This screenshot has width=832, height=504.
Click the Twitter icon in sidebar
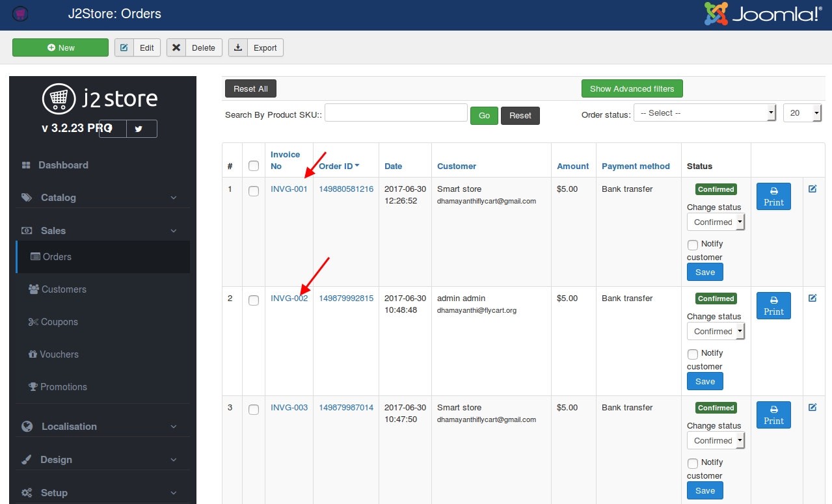click(139, 129)
